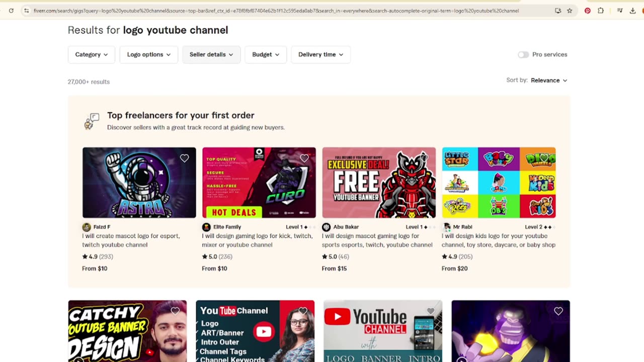Visit seller name Abu Bakar
This screenshot has height=362, width=644.
pyautogui.click(x=346, y=227)
